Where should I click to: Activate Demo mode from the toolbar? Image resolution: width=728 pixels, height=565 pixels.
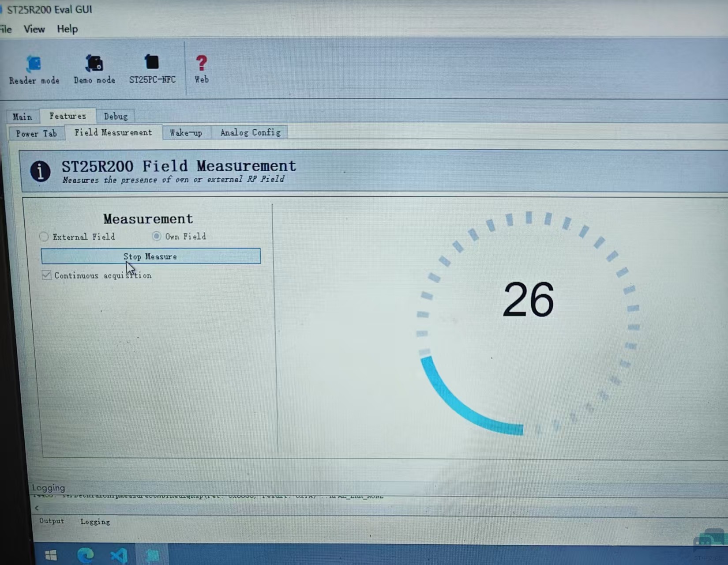94,70
